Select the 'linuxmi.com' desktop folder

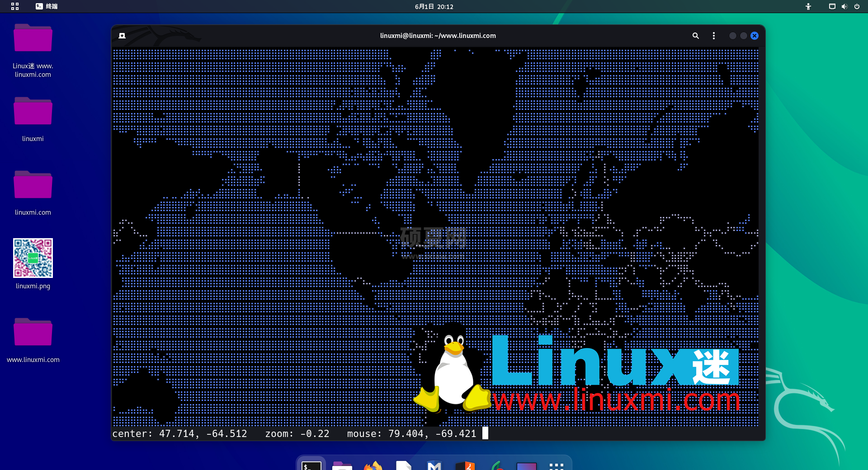[33, 193]
